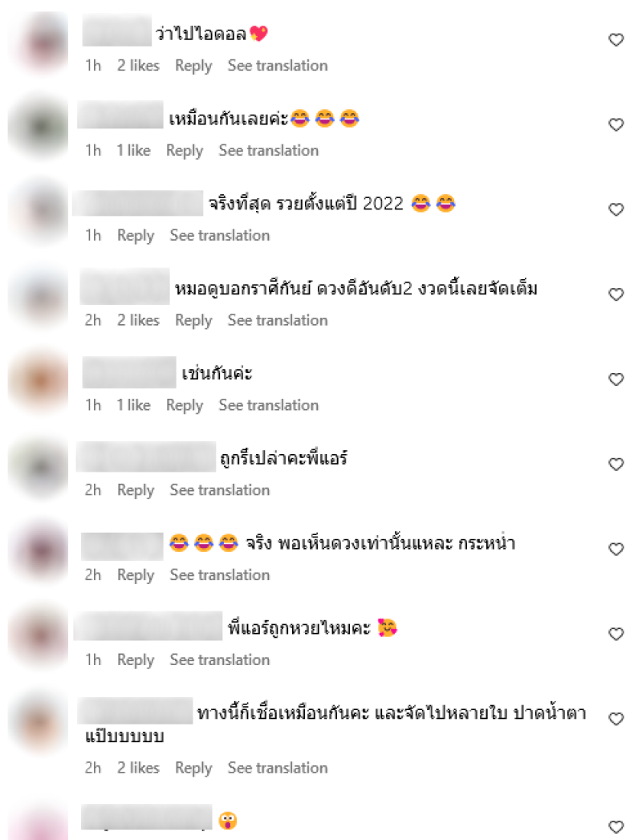Heart the 'หมอดูบอกราศีกันย์' comment

click(x=616, y=294)
